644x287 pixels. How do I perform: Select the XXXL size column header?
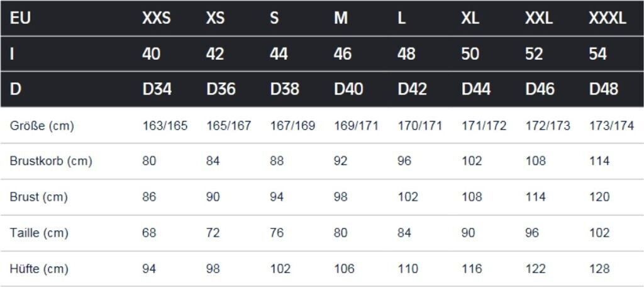607,18
